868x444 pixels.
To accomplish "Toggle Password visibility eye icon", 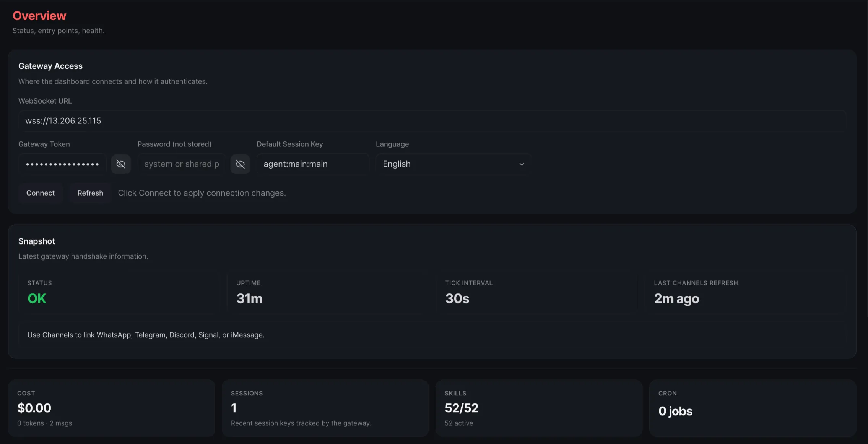I will [240, 164].
